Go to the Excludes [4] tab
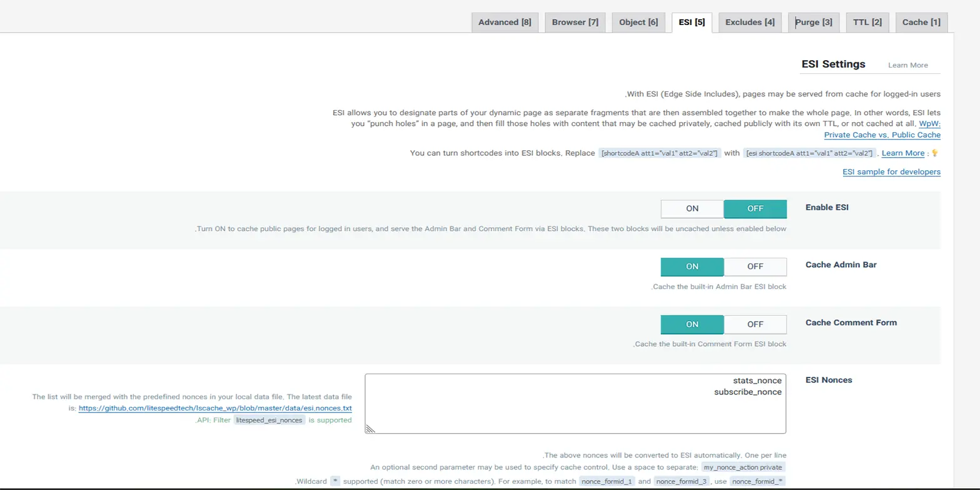The image size is (980, 490). point(750,22)
